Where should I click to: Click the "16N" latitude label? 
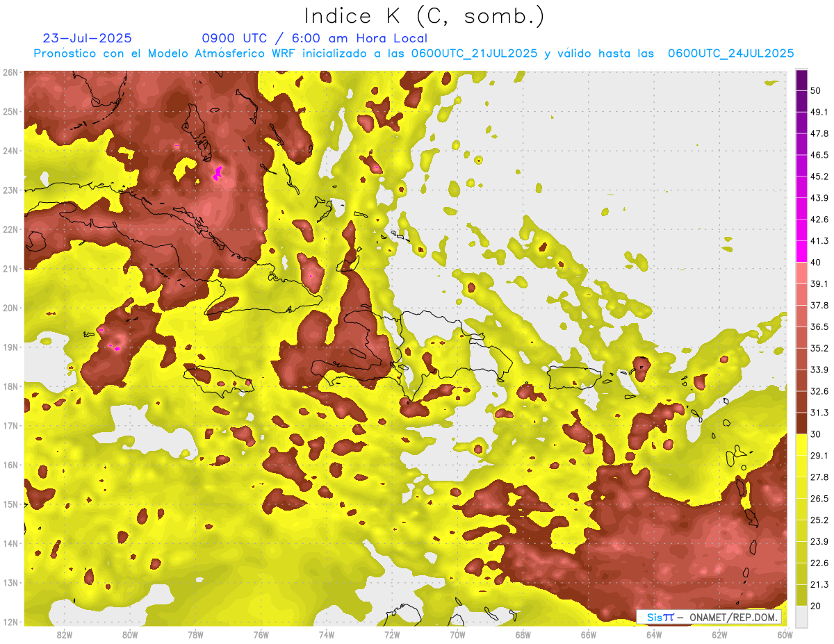pyautogui.click(x=10, y=465)
